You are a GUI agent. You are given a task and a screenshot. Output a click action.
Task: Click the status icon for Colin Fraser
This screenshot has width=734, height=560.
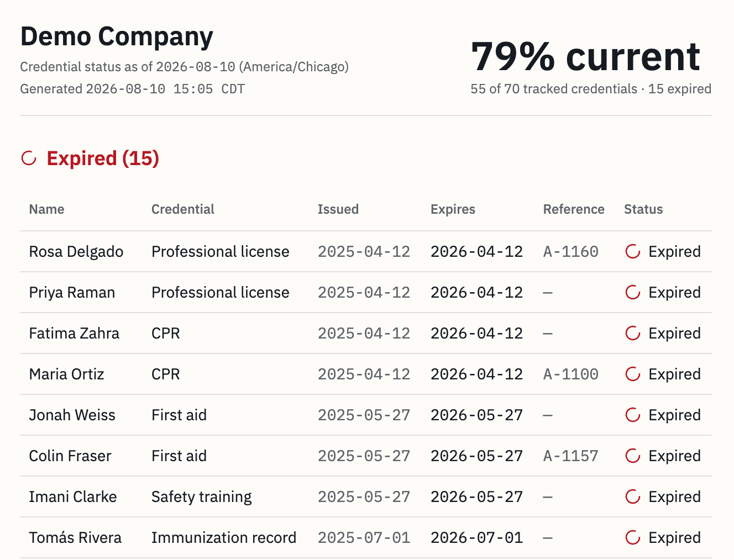pyautogui.click(x=633, y=456)
